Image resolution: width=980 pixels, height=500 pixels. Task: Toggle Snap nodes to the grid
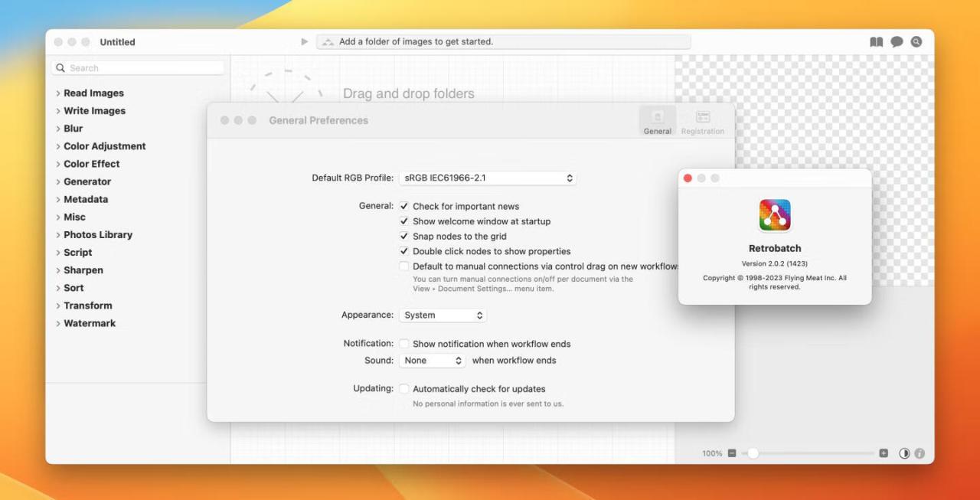tap(404, 236)
